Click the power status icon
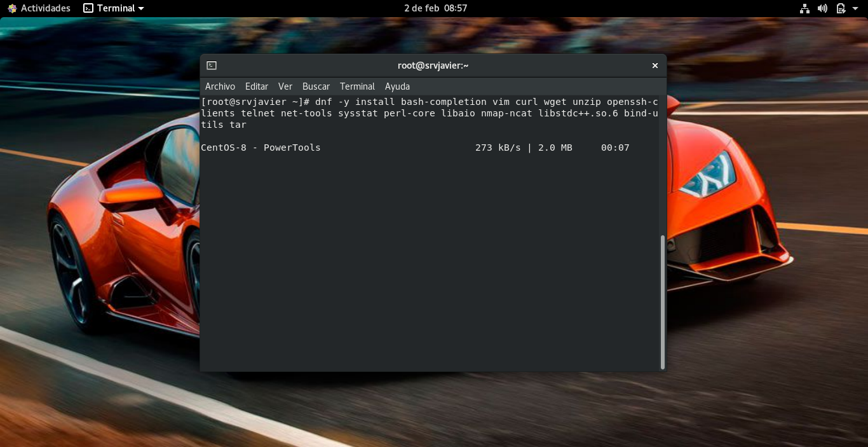Viewport: 868px width, 447px height. click(x=841, y=8)
